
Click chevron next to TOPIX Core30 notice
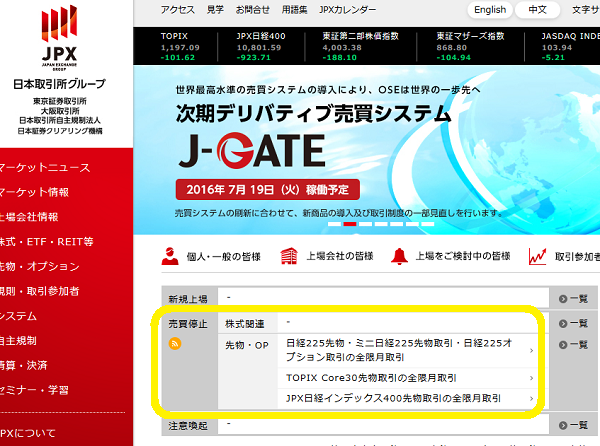532,378
